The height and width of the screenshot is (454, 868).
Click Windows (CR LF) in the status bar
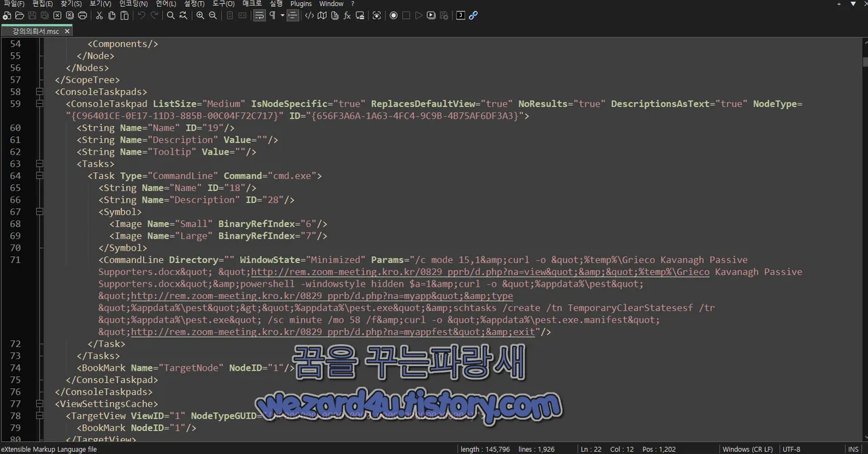coord(748,449)
